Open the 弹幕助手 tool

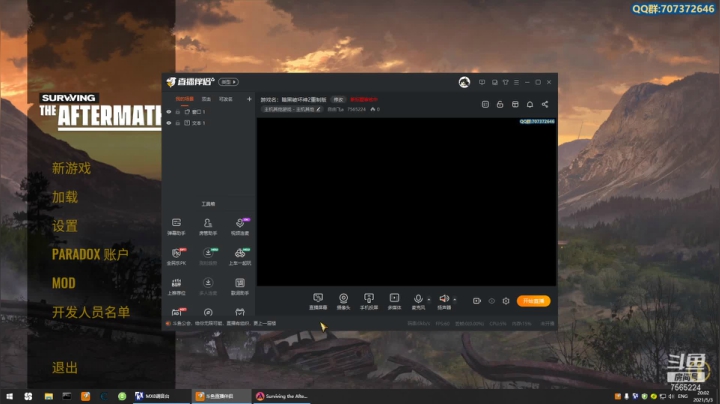(176, 227)
